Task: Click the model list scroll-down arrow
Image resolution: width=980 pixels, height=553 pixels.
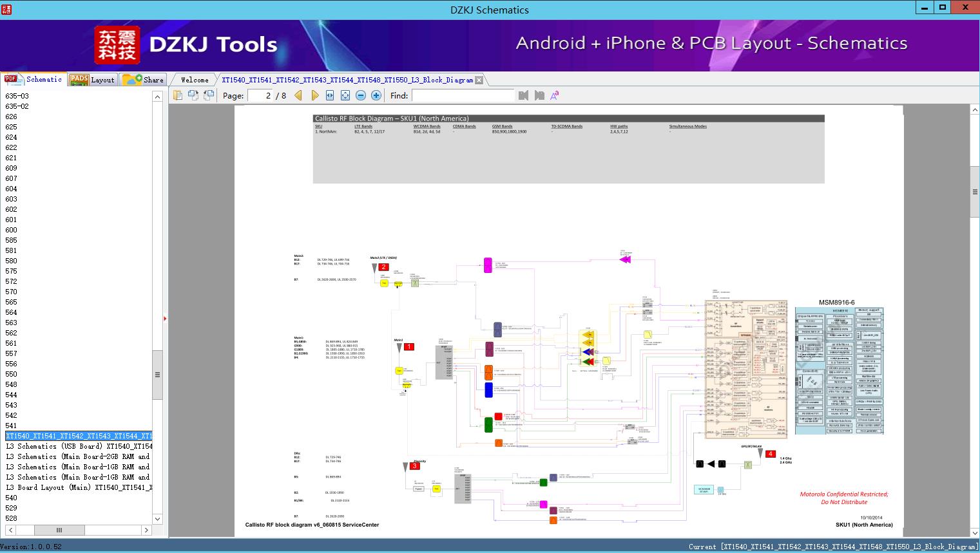Action: point(157,518)
